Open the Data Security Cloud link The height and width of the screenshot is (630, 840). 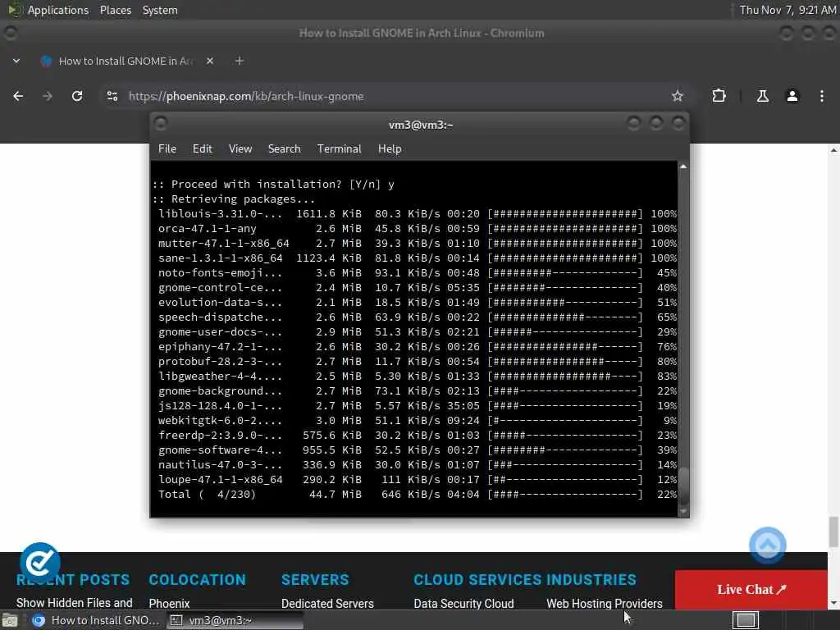pos(463,603)
